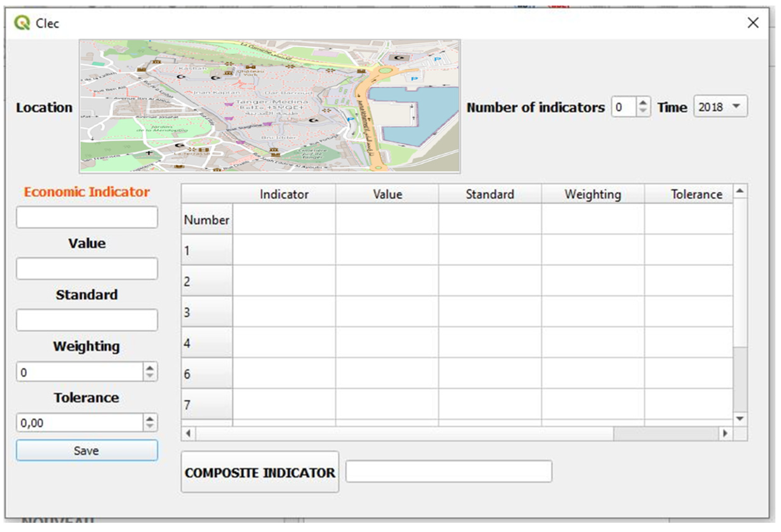Click the Location map thumbnail

[x=270, y=106]
